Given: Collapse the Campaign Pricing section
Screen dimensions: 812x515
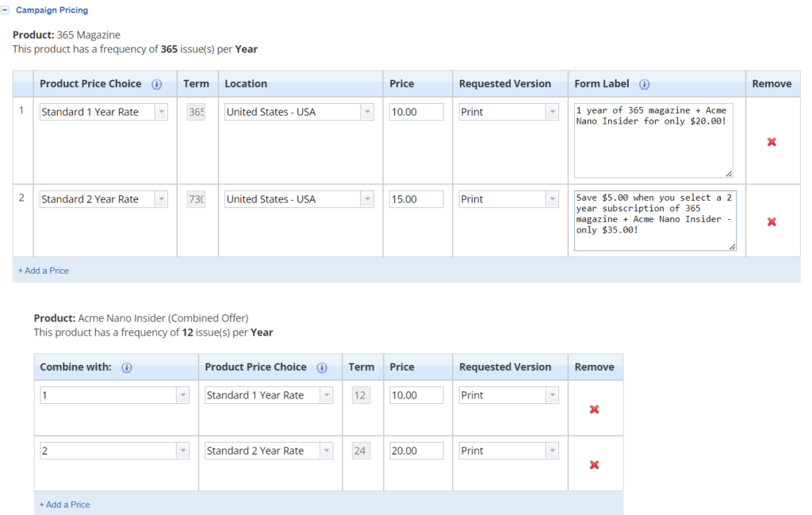Looking at the screenshot, I should point(6,10).
